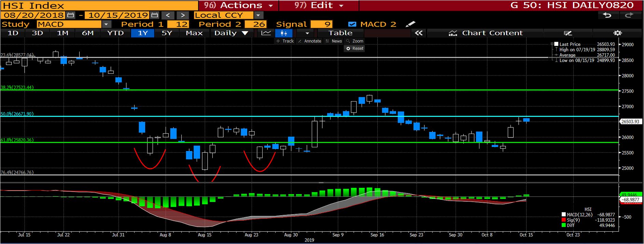This screenshot has width=644, height=244.
Task: Open the Actions menu
Action: click(x=238, y=5)
